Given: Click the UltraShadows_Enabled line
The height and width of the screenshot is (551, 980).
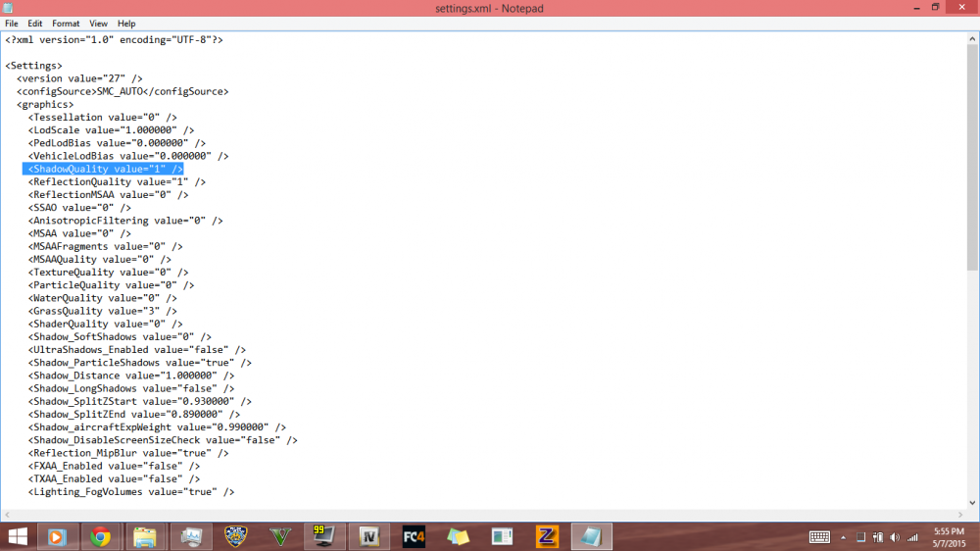Looking at the screenshot, I should coord(136,350).
